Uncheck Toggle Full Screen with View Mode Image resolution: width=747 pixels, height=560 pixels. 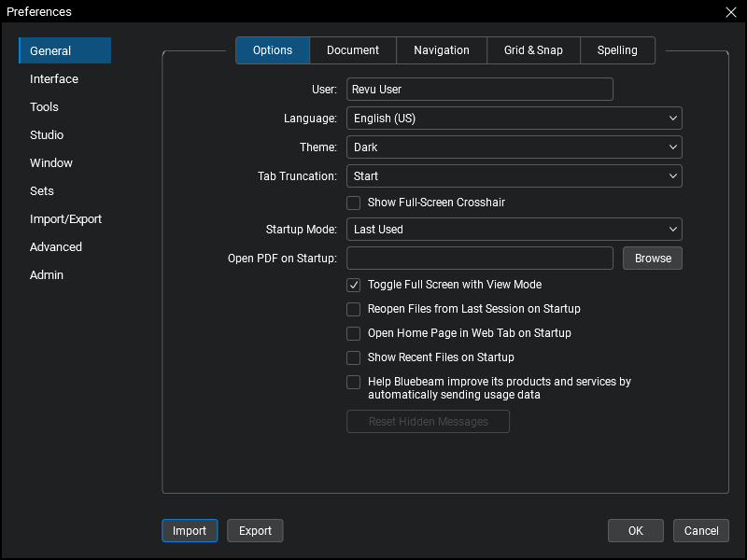coord(354,285)
